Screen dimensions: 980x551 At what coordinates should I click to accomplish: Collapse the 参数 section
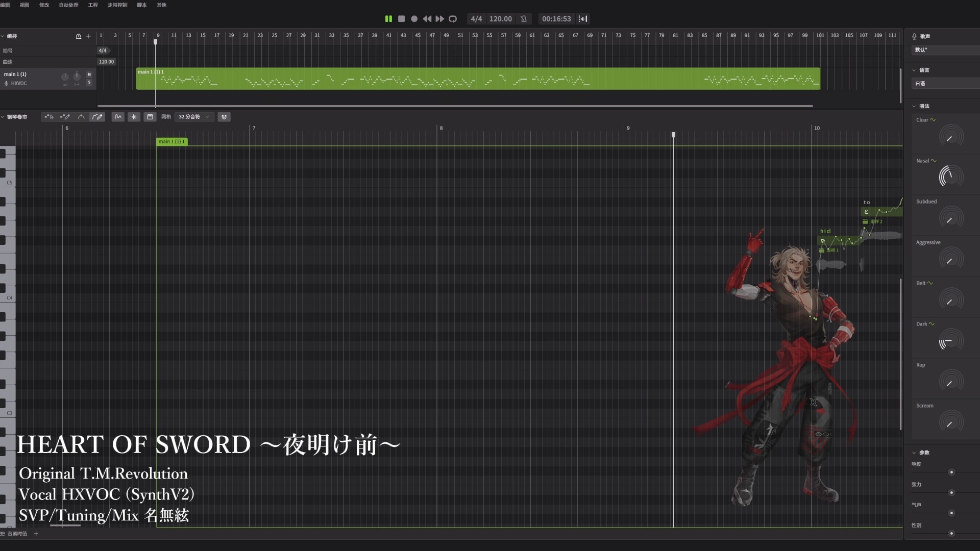[x=914, y=453]
